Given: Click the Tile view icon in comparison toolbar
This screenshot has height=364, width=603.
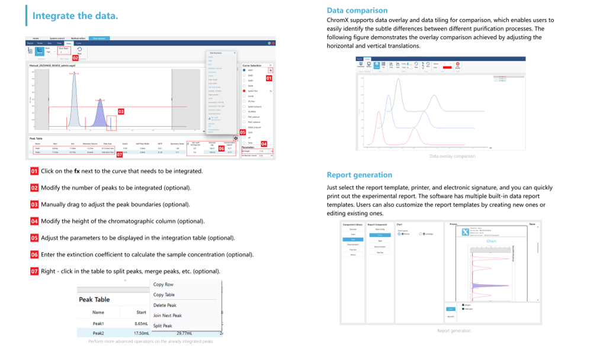Looking at the screenshot, I should [383, 65].
